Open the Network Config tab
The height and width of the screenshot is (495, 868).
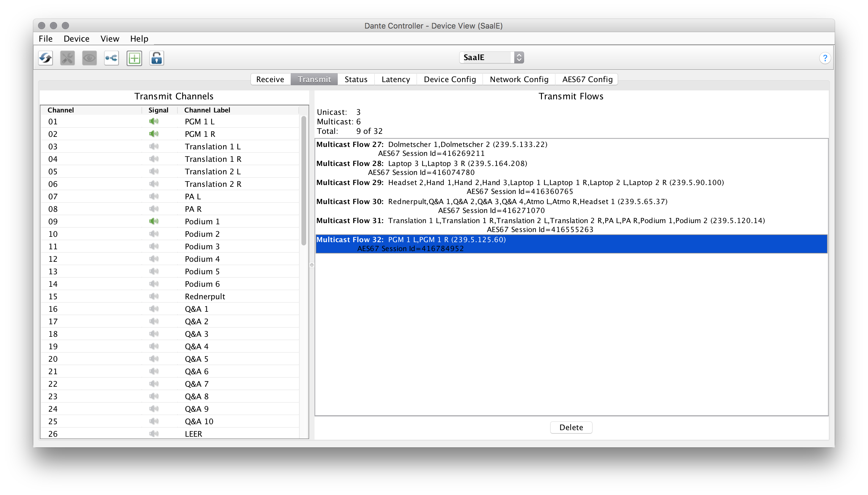tap(519, 79)
